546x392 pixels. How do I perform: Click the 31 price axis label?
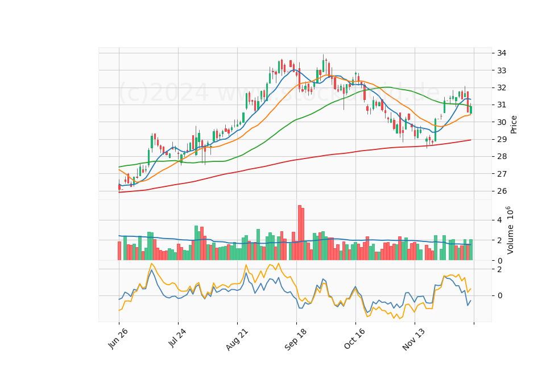click(502, 105)
